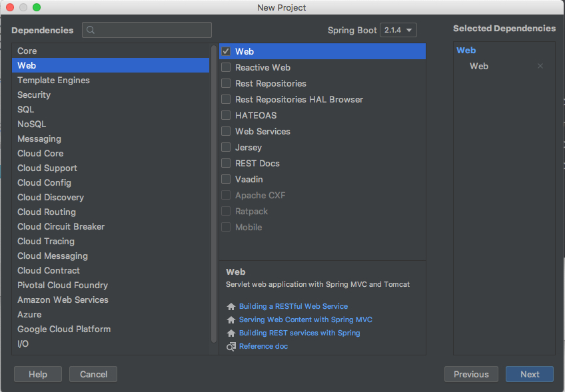The width and height of the screenshot is (565, 392).
Task: Click the dependency categories list scrollbar
Action: tap(214, 193)
